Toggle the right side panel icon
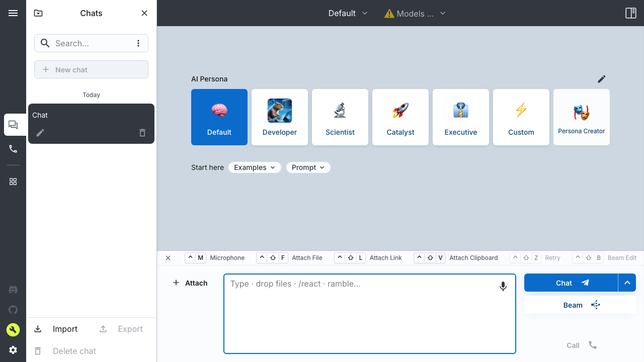The width and height of the screenshot is (644, 362). click(x=631, y=13)
